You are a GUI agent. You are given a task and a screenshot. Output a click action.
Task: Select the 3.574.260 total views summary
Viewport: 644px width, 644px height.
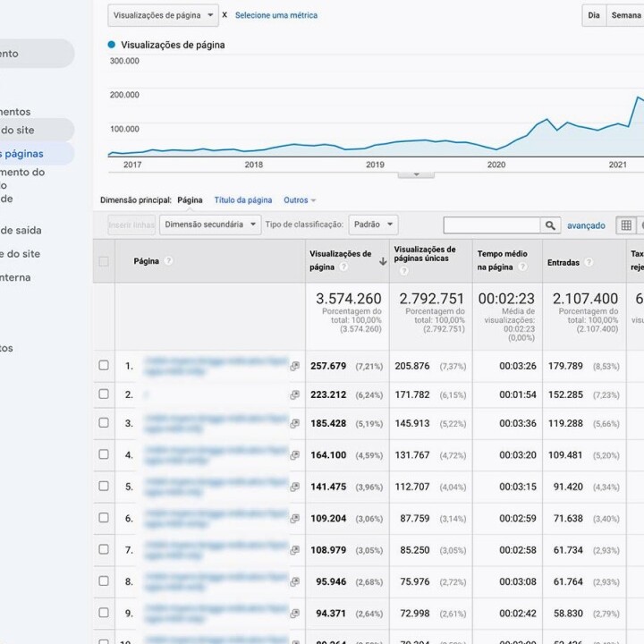pos(348,299)
